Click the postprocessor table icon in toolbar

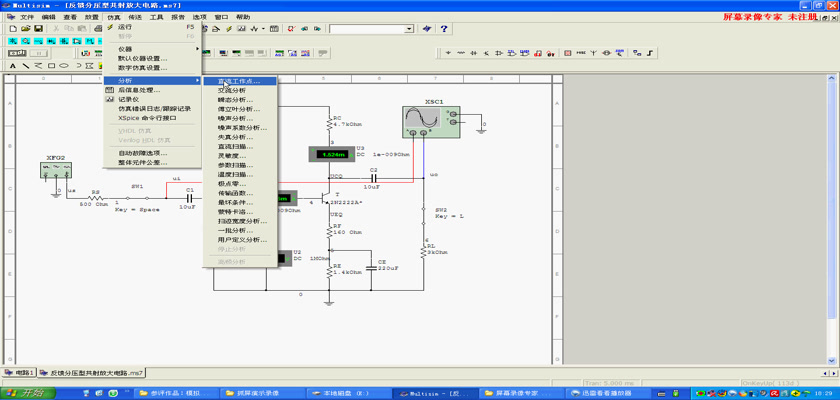[x=274, y=28]
